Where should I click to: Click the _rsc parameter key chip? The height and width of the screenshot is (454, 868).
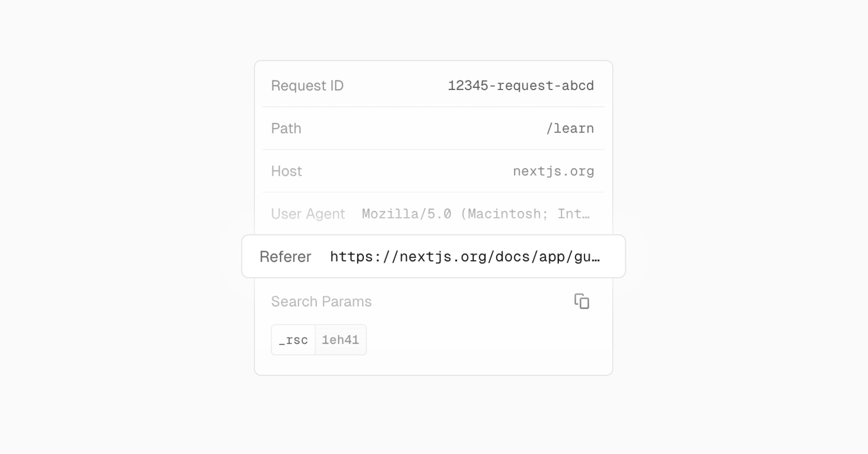(x=293, y=339)
